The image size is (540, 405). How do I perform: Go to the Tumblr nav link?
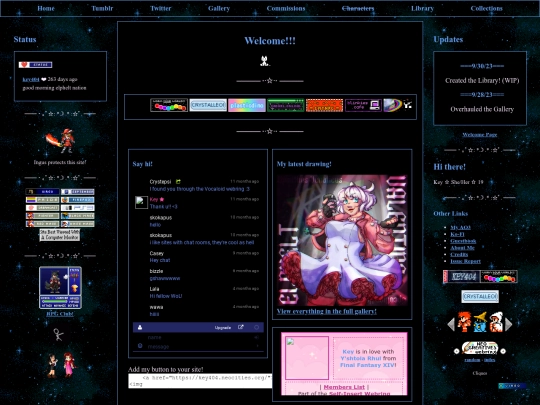click(102, 8)
